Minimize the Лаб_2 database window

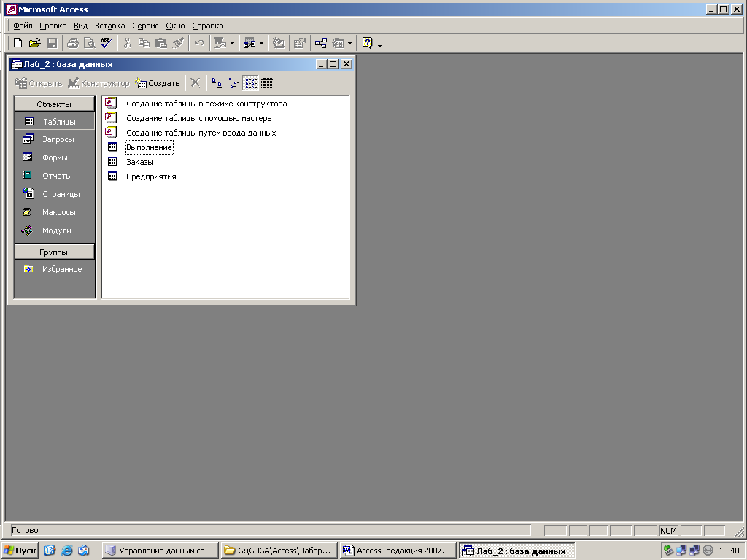coord(322,64)
